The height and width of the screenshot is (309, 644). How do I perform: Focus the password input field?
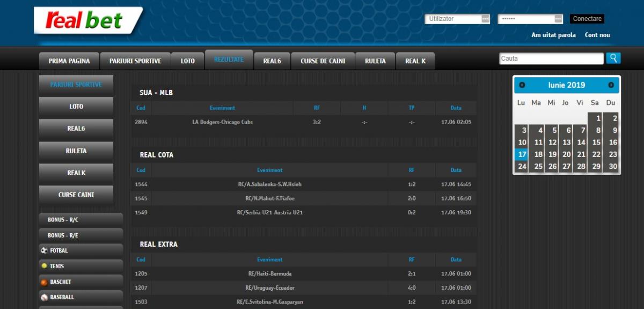point(531,19)
